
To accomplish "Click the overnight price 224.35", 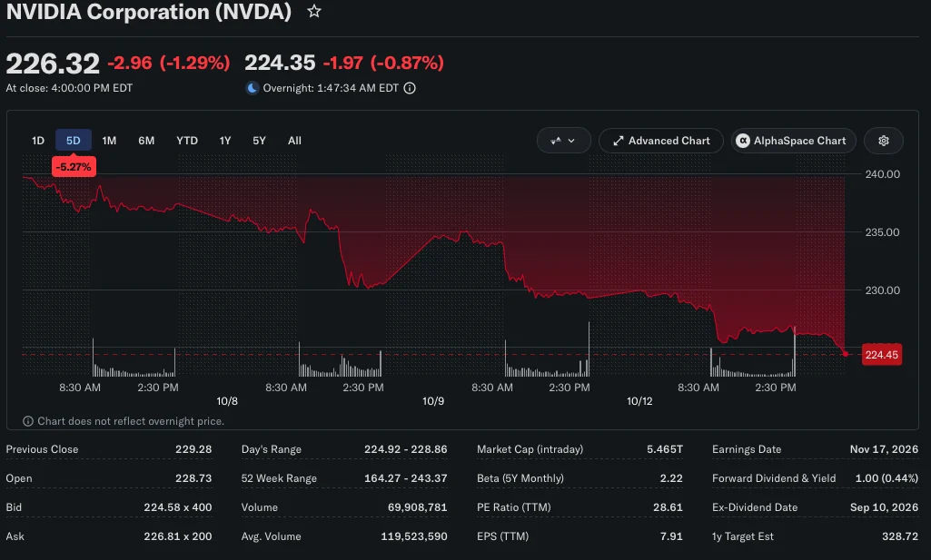I will [x=280, y=63].
